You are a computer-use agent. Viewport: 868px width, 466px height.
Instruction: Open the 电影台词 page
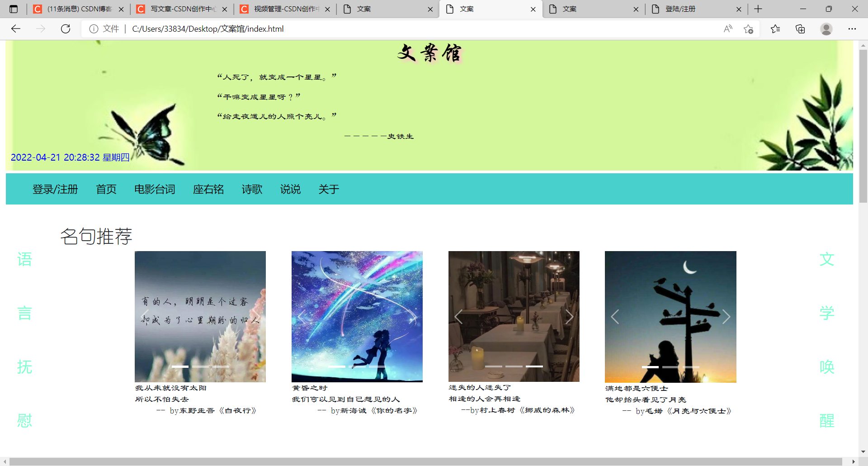coord(155,189)
